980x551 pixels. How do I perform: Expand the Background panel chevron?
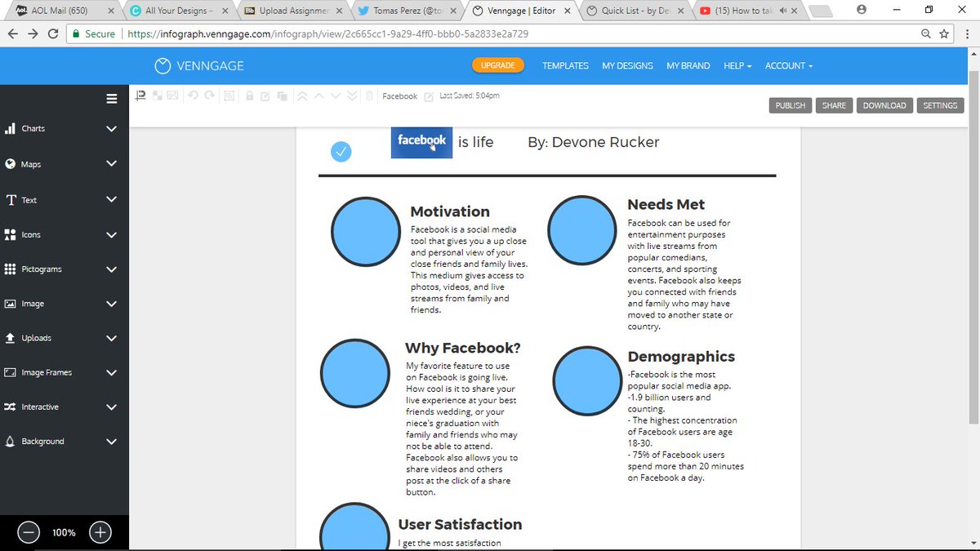click(112, 442)
